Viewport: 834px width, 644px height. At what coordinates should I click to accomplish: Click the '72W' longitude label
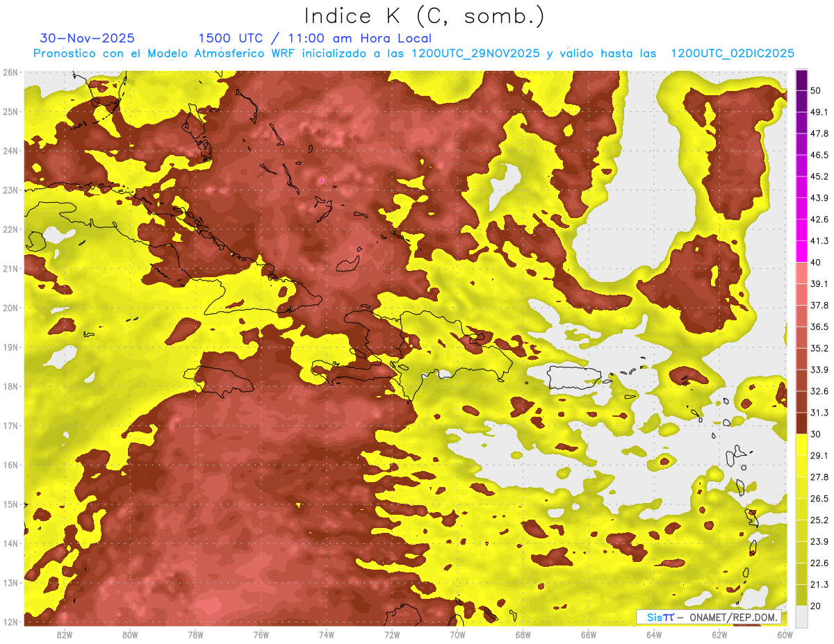pos(392,635)
